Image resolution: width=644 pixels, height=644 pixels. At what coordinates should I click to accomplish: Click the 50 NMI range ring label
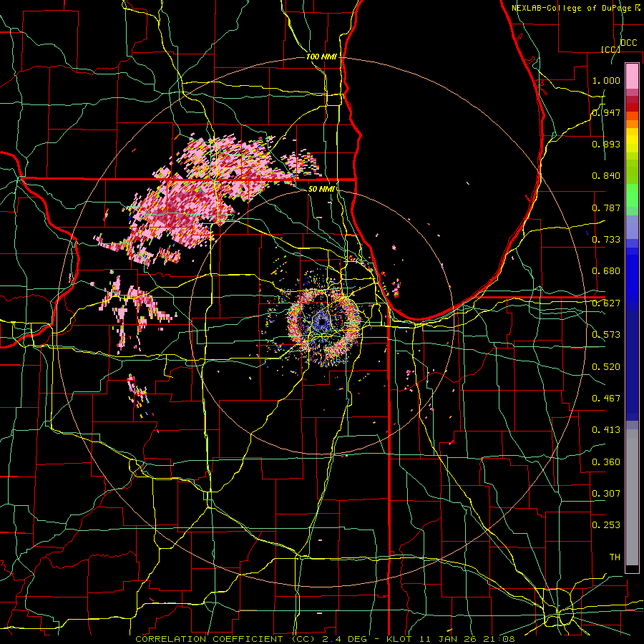321,189
